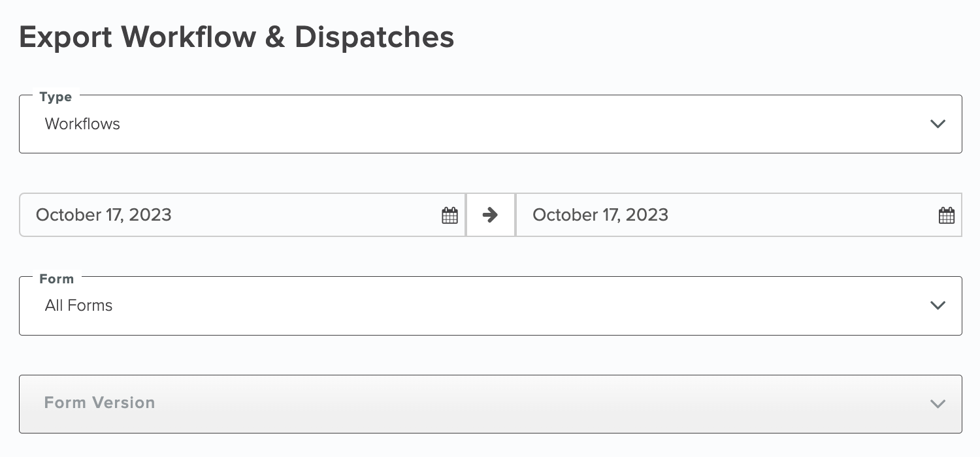This screenshot has height=457, width=980.
Task: Click the Type field label
Action: coord(56,97)
